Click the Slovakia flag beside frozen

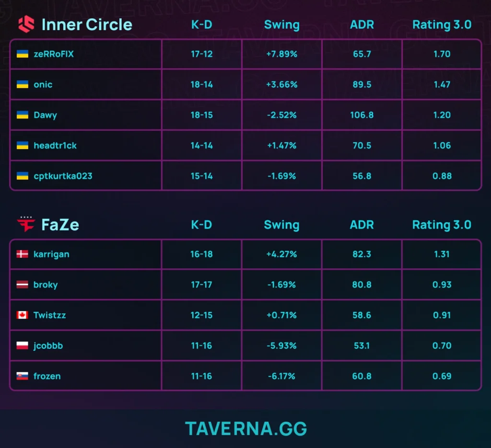(23, 376)
